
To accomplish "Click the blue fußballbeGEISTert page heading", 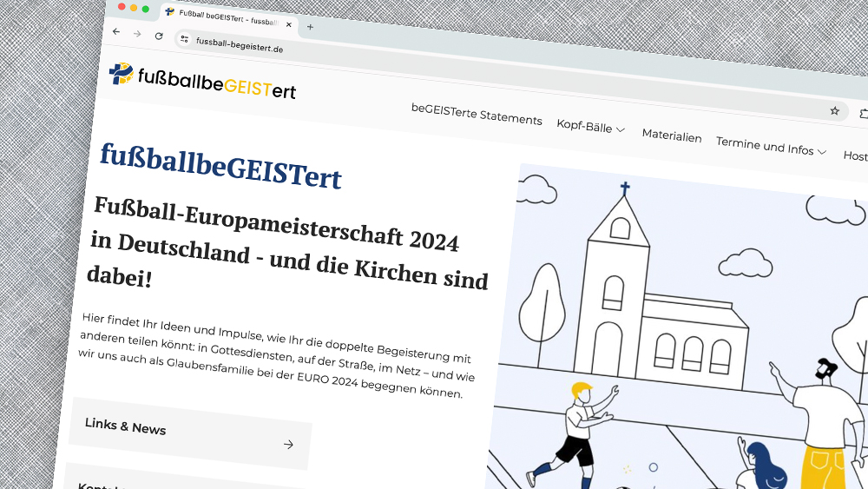I will pyautogui.click(x=220, y=168).
